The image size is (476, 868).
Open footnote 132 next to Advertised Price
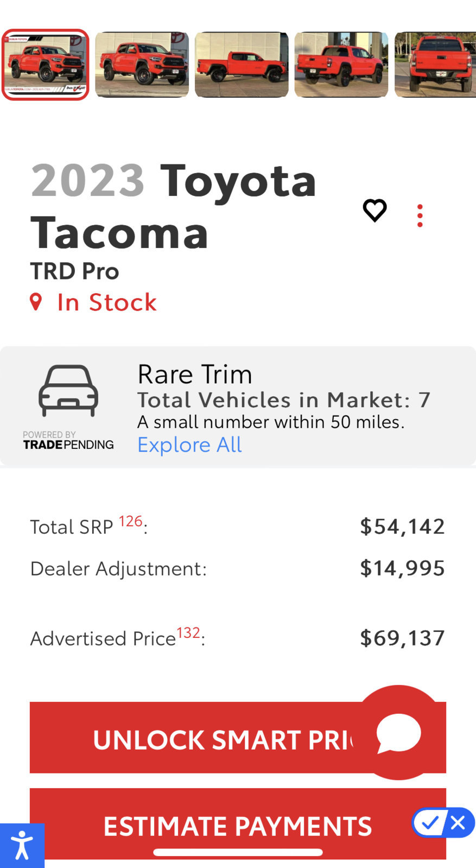[188, 633]
